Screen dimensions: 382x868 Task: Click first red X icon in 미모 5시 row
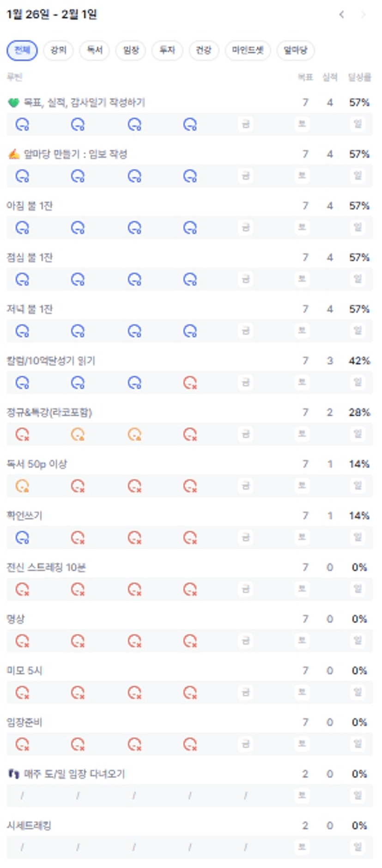[22, 692]
